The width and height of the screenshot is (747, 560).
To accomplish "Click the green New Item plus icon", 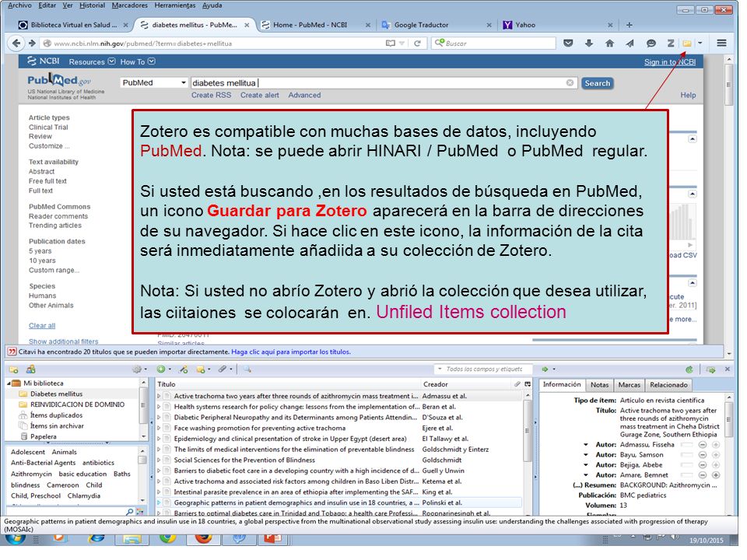I will (163, 369).
